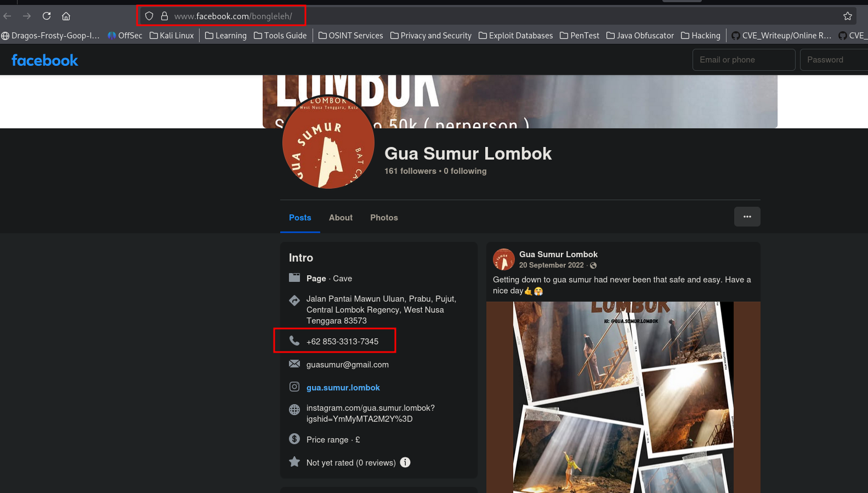
Task: Click the browser reload icon
Action: coord(47,16)
